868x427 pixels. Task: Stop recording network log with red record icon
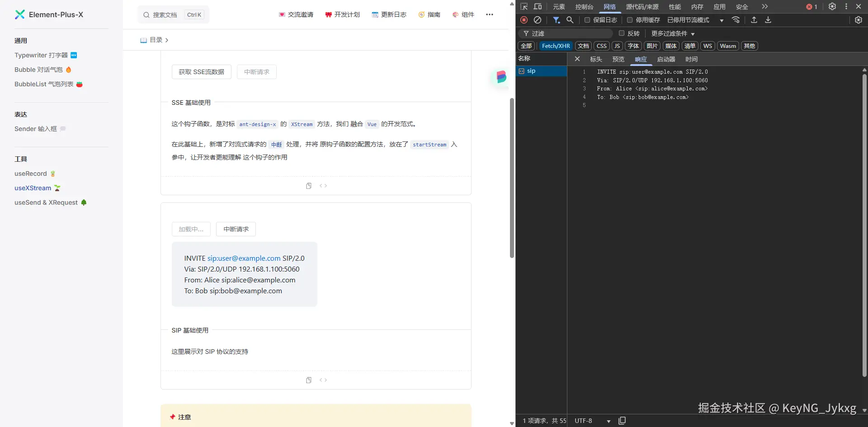coord(524,20)
